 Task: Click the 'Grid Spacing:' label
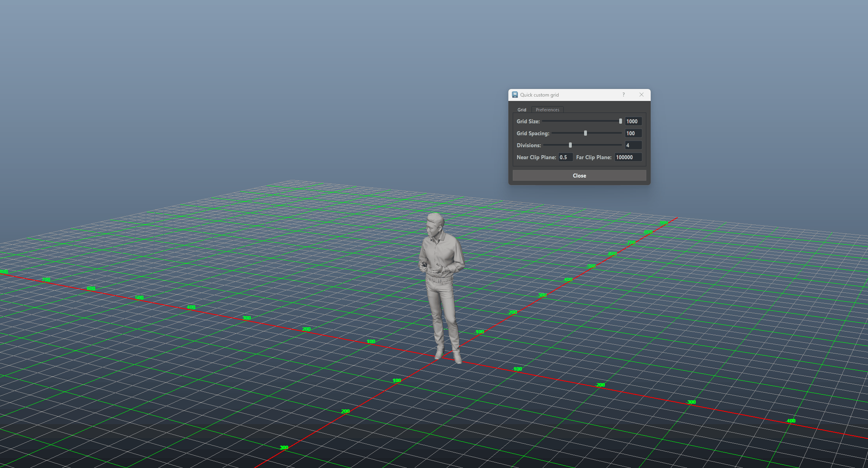533,133
